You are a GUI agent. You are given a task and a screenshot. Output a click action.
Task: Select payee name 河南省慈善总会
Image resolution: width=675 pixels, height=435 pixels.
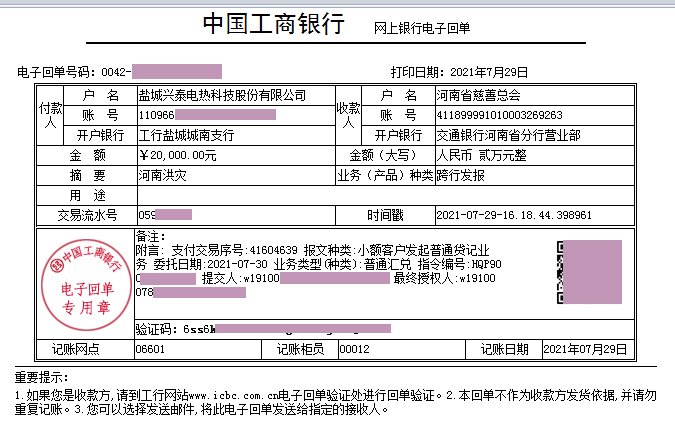478,95
